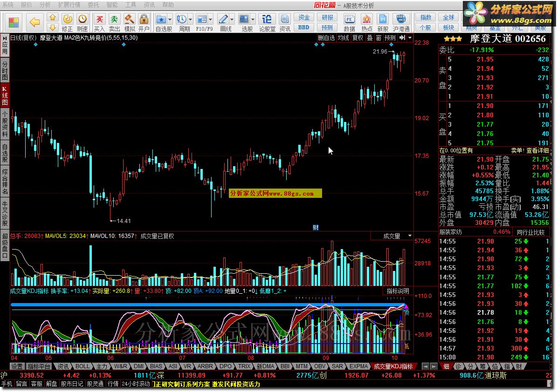Select the K线图 side tab
This screenshot has width=557, height=392.
coord(5,95)
